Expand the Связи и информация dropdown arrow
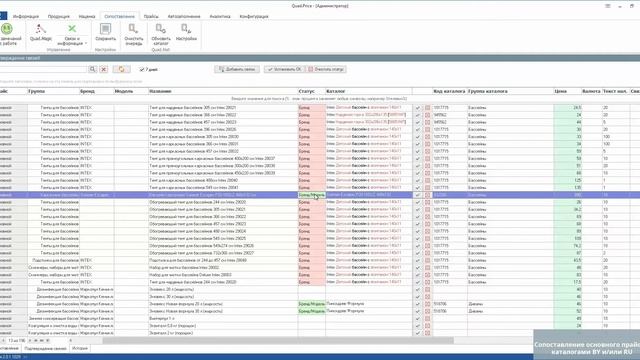This screenshot has width=640, height=360. (x=86, y=43)
